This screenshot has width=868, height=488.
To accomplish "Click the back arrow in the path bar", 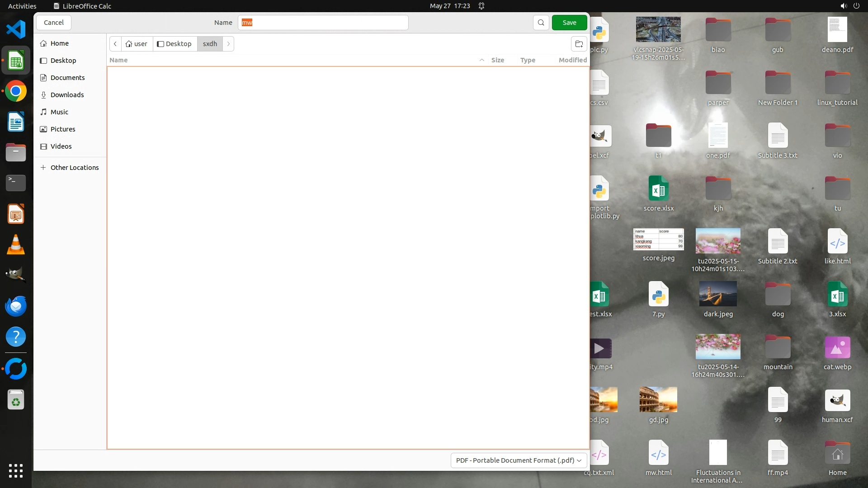I will click(x=115, y=44).
